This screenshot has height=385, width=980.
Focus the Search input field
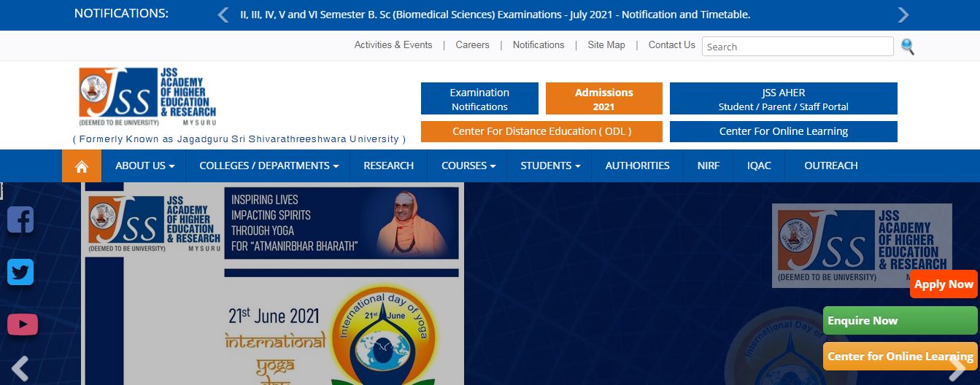pyautogui.click(x=798, y=47)
